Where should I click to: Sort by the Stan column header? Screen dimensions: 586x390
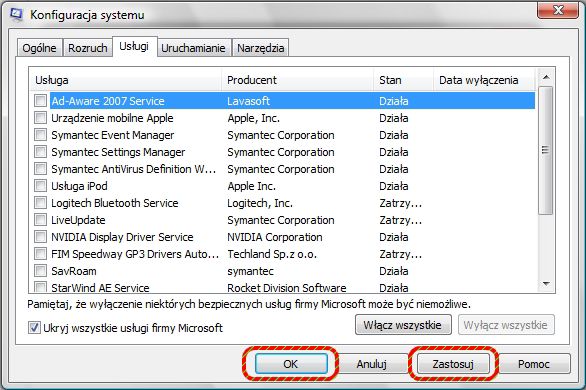pyautogui.click(x=403, y=80)
